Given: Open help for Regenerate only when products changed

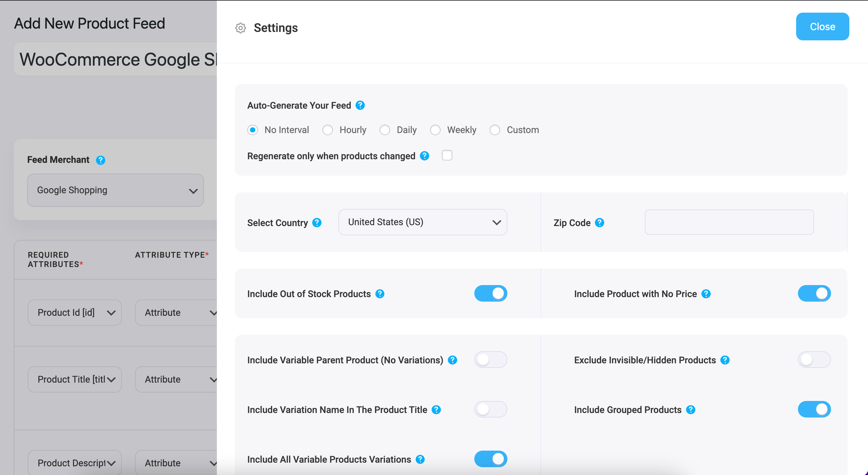Looking at the screenshot, I should coord(424,156).
